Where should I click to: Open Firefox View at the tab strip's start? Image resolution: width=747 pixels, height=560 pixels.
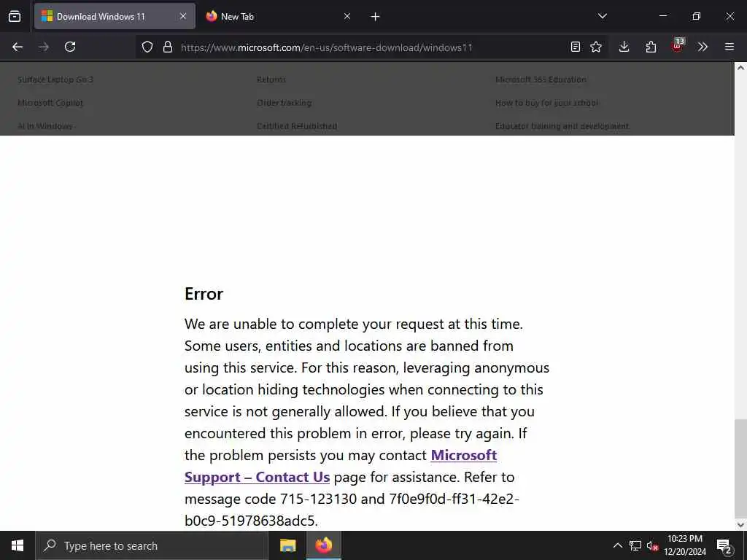(x=15, y=16)
